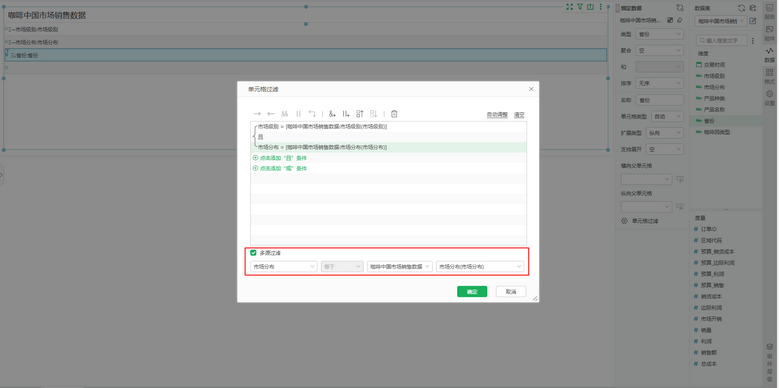Click the refresh icon in the 数据集 panel
The height and width of the screenshot is (388, 779).
741,8
